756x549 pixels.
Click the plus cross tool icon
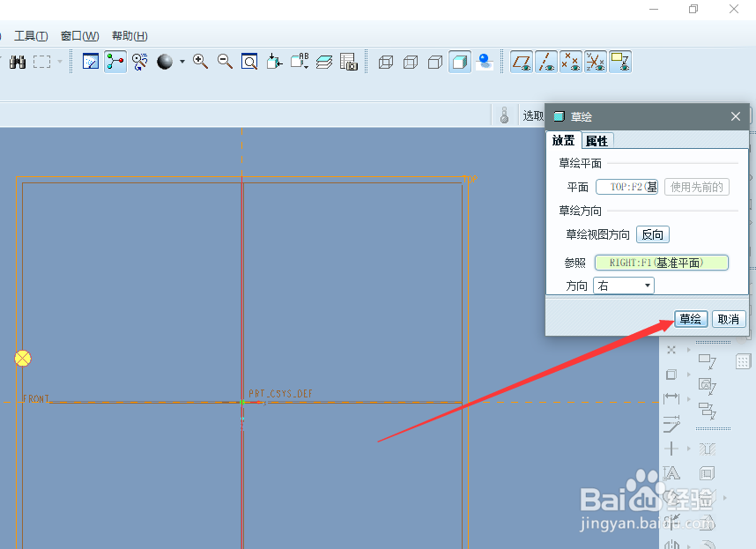pos(671,449)
